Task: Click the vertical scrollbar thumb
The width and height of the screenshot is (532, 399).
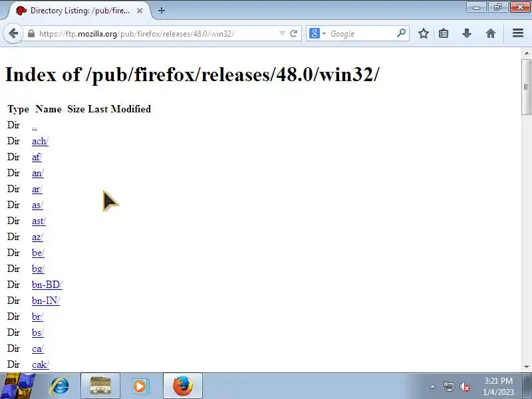Action: point(527,87)
